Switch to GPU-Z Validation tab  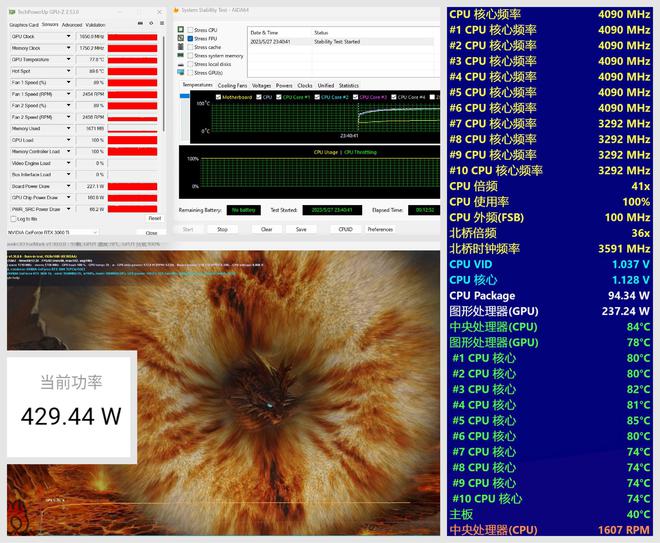(x=96, y=25)
